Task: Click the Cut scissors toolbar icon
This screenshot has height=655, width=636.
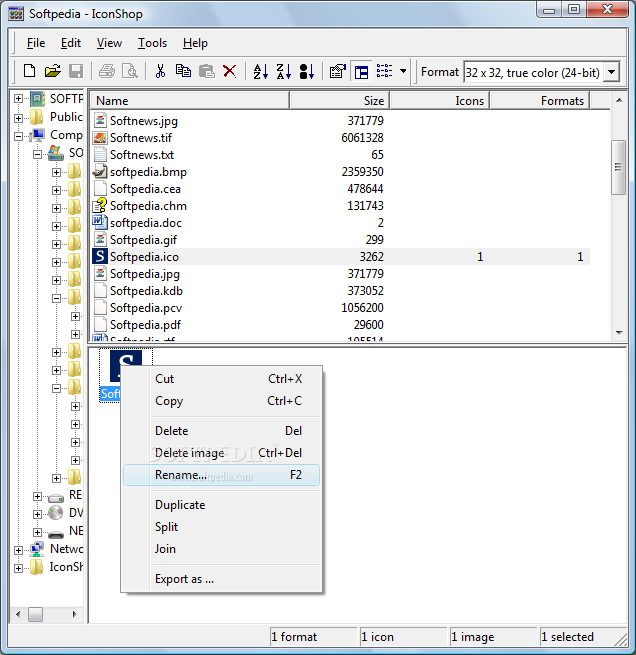Action: (160, 71)
